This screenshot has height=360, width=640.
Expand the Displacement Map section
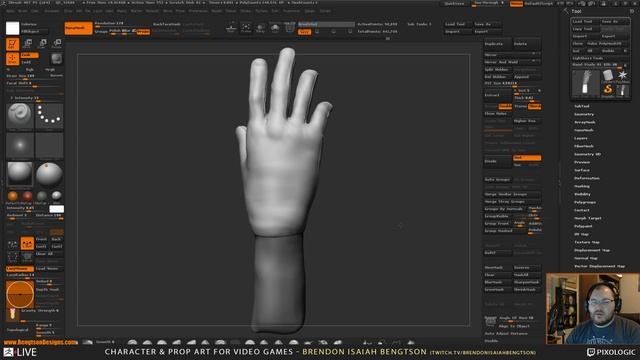pyautogui.click(x=592, y=250)
